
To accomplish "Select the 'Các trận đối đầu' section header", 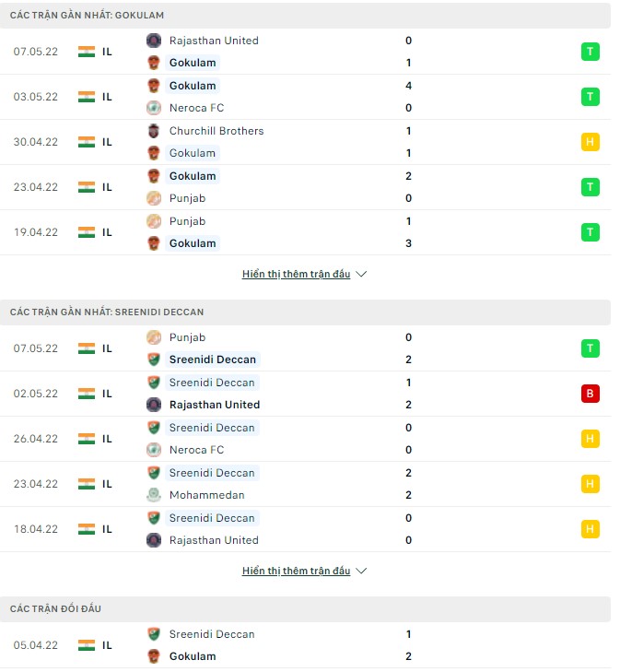I will pos(55,609).
